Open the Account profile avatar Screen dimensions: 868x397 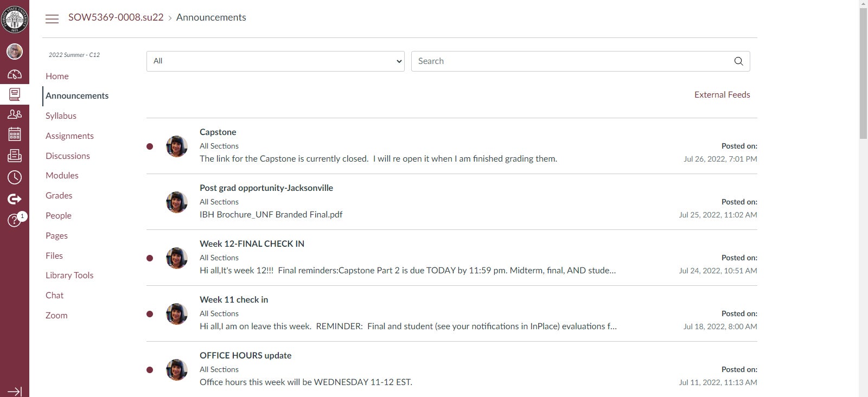[x=15, y=52]
